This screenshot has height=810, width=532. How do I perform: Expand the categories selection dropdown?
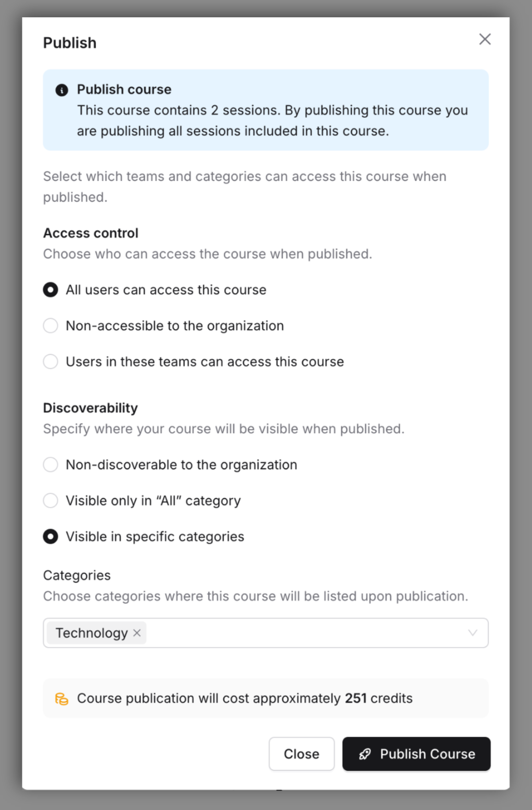click(473, 633)
